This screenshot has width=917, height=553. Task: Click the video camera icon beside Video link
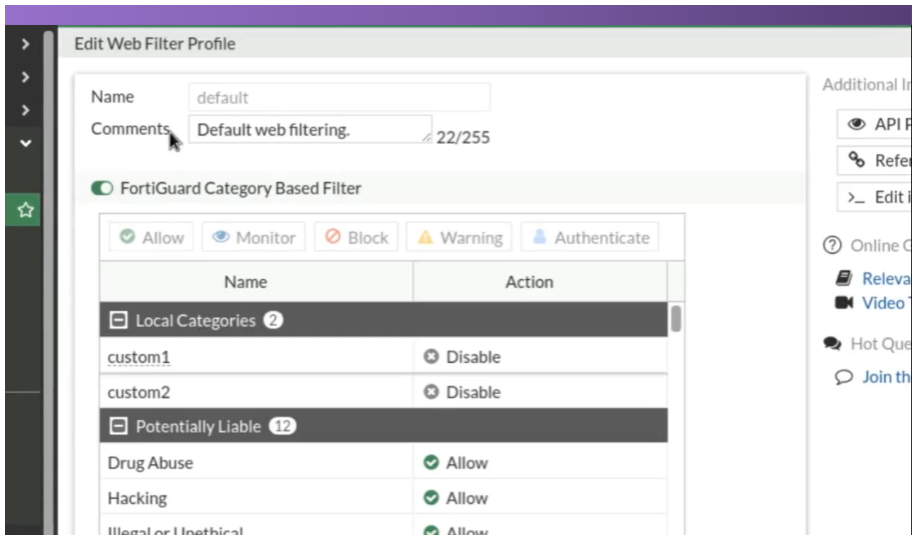click(844, 303)
